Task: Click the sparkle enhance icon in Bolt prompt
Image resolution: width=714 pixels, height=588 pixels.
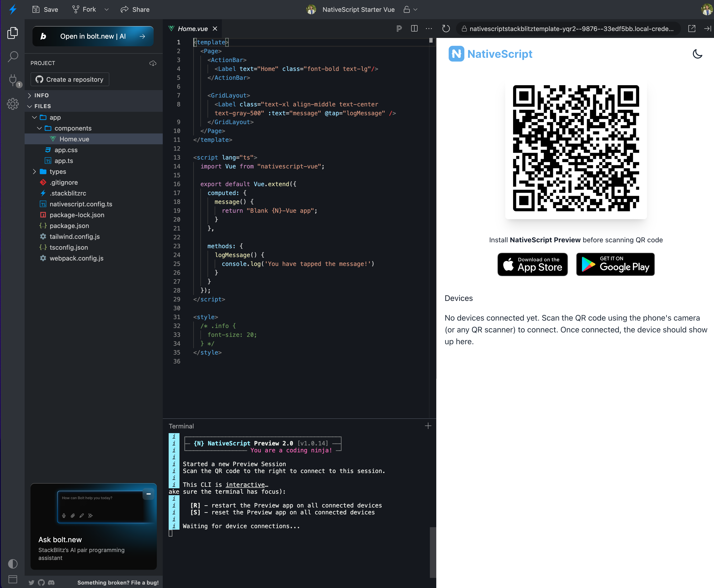Action: [x=90, y=516]
